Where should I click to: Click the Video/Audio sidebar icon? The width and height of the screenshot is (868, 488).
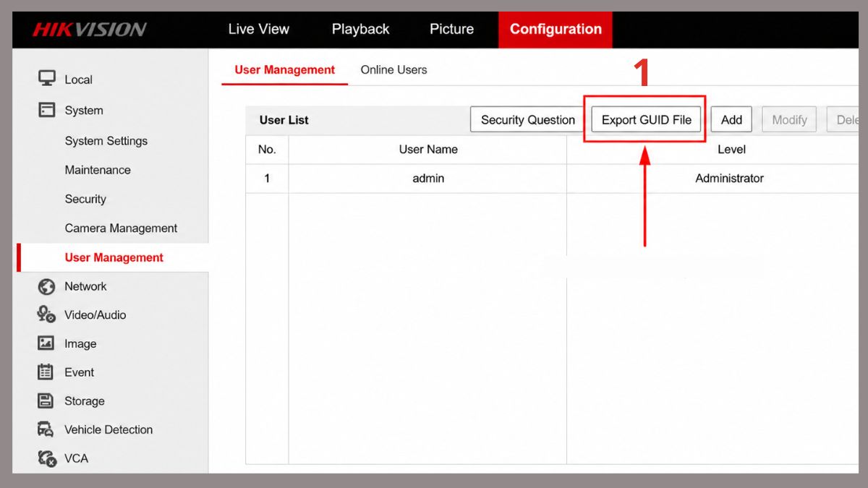47,314
